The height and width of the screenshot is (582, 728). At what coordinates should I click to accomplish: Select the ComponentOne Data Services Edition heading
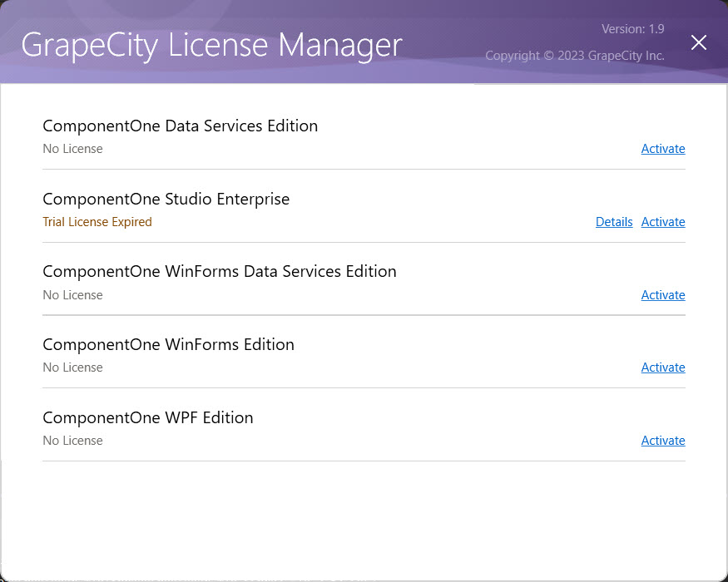pos(181,126)
